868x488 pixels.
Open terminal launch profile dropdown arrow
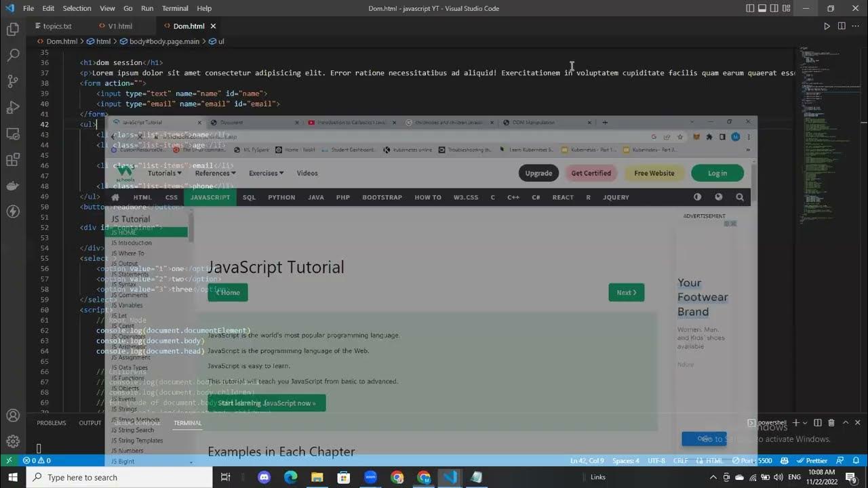tap(806, 422)
